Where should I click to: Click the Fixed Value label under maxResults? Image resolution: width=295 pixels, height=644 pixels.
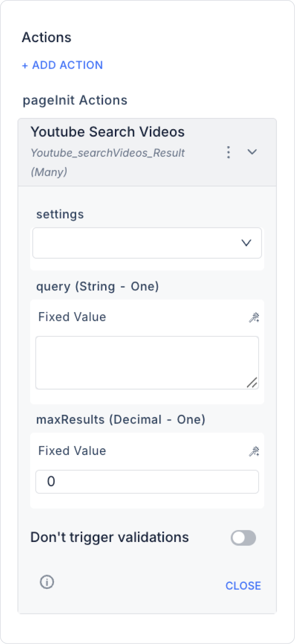[72, 451]
